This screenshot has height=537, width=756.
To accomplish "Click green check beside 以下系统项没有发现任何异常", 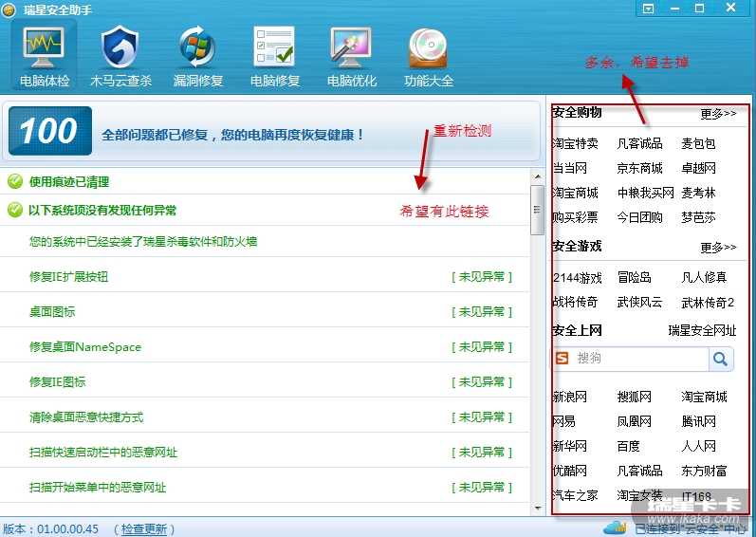I will pos(15,211).
